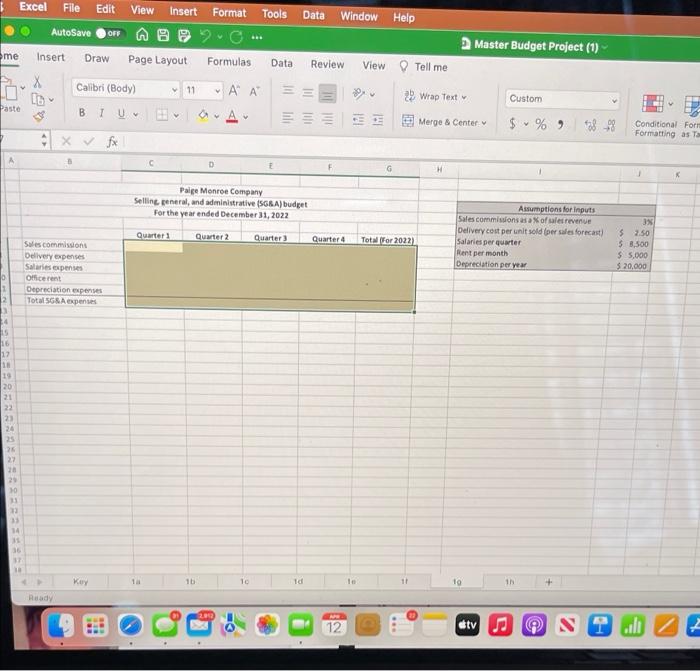The height and width of the screenshot is (671, 700).
Task: Click the Increase Indent icon
Action: pyautogui.click(x=378, y=120)
